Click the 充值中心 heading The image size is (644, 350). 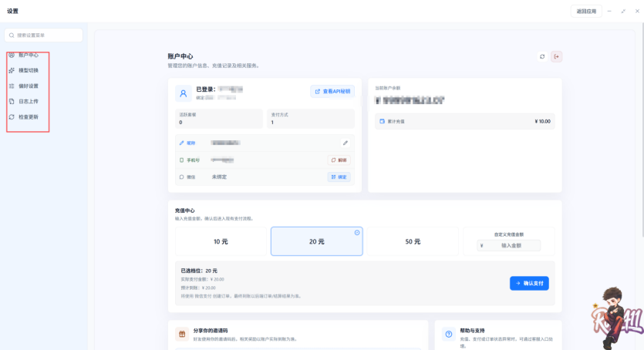(x=185, y=210)
